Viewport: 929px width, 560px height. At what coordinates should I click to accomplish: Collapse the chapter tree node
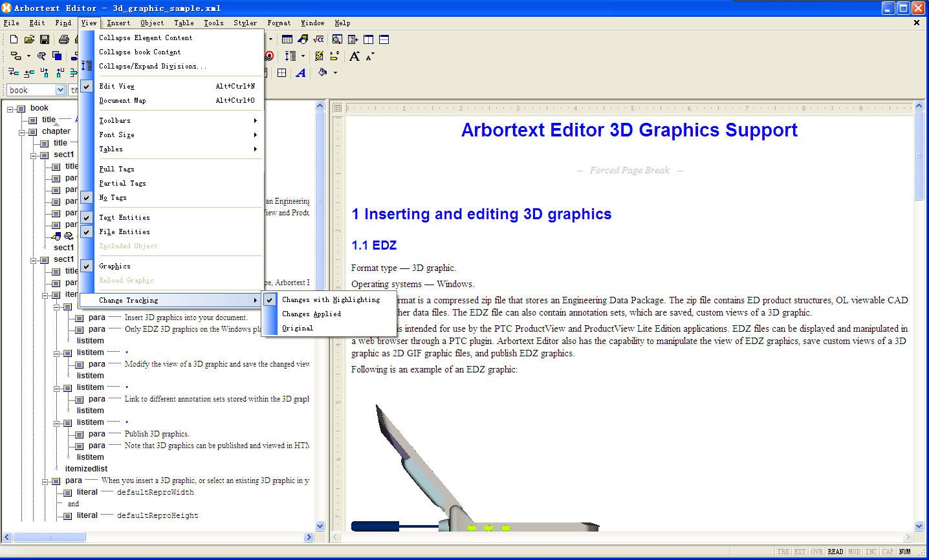pos(22,132)
